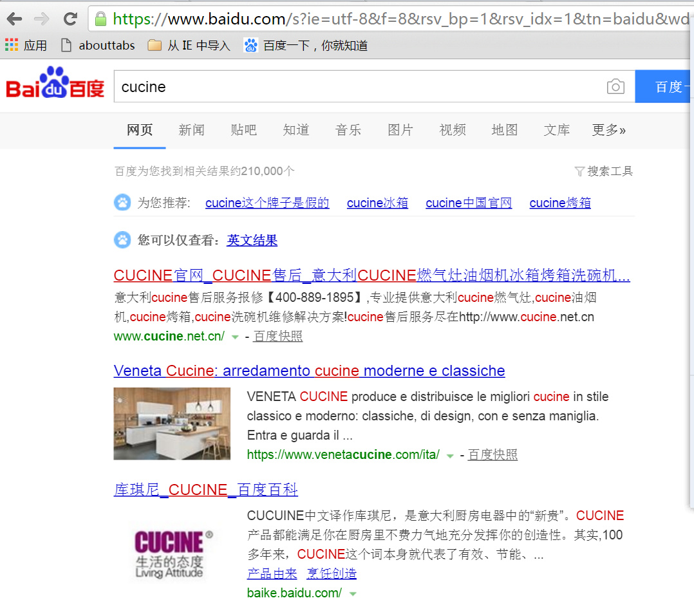The width and height of the screenshot is (694, 616).
Task: Expand the dropdown next to baike.baidu.com
Action: [x=352, y=593]
